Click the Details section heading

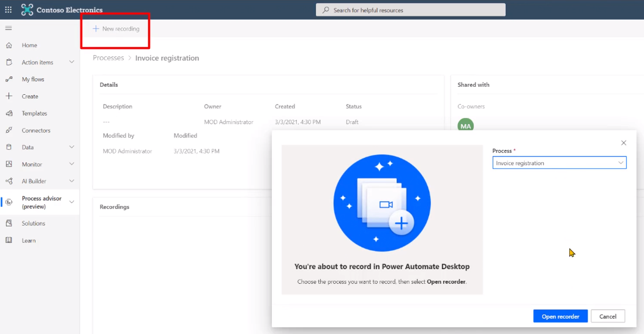pyautogui.click(x=109, y=84)
